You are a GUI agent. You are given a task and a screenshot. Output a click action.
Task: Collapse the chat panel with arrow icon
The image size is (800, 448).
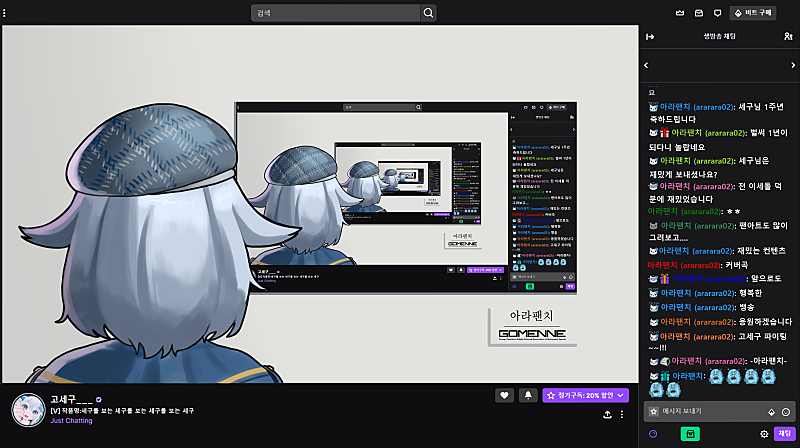650,36
